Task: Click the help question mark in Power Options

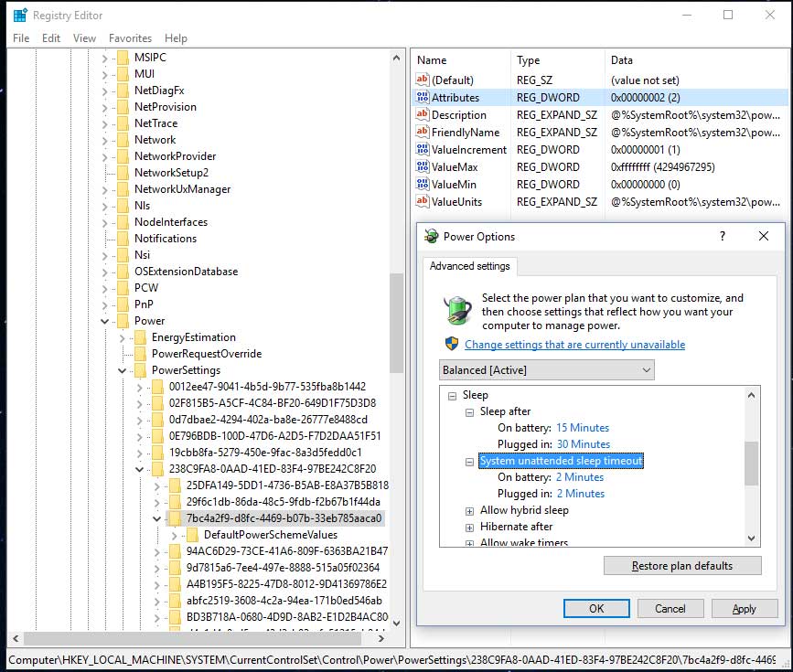Action: pyautogui.click(x=723, y=236)
